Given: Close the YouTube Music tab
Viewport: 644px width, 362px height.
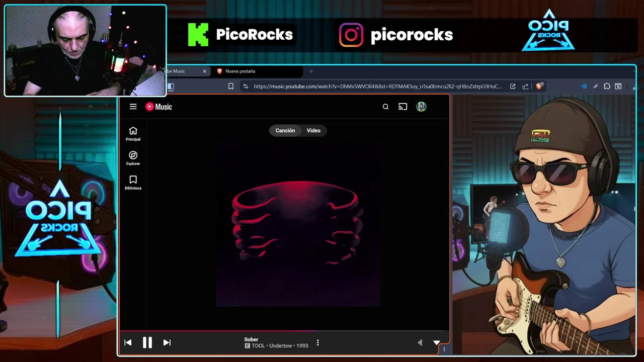Looking at the screenshot, I should coord(204,71).
